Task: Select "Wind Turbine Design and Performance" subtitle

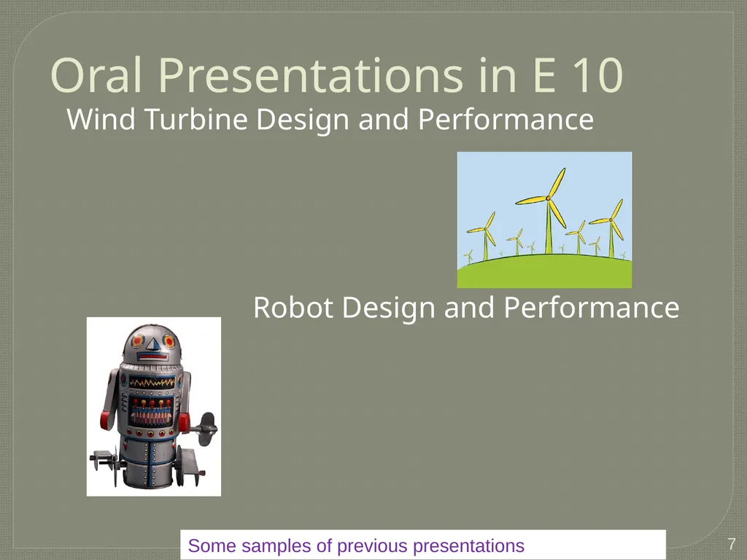Action: click(x=330, y=119)
